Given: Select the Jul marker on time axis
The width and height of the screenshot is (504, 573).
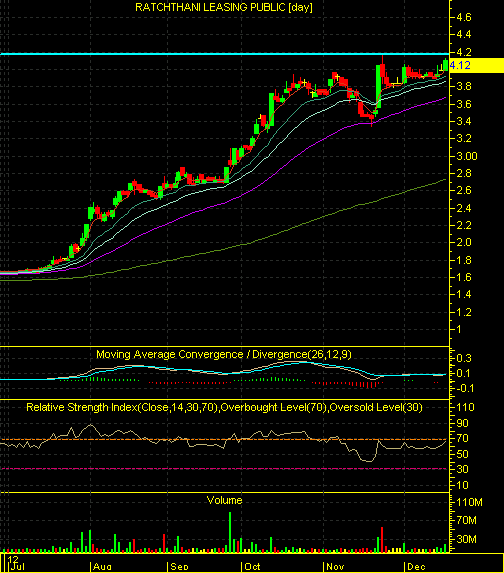Looking at the screenshot, I should pos(17,566).
